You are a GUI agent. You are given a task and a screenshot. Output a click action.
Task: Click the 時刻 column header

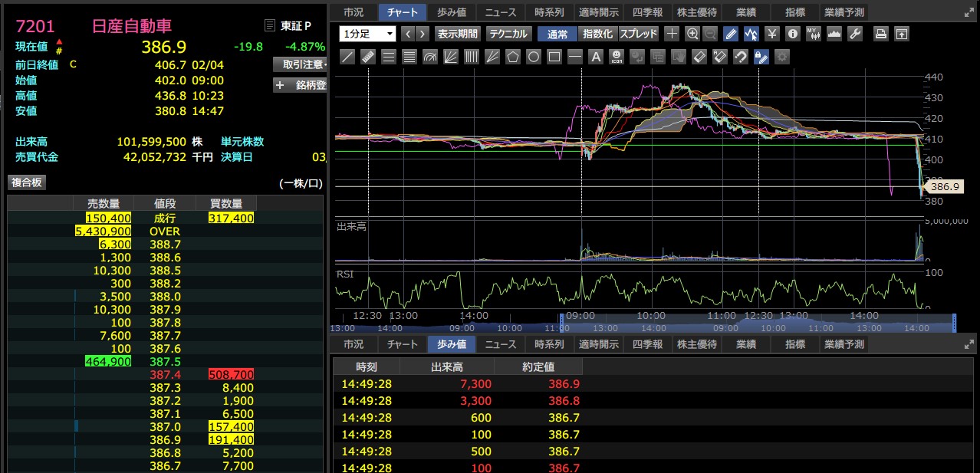(x=367, y=366)
